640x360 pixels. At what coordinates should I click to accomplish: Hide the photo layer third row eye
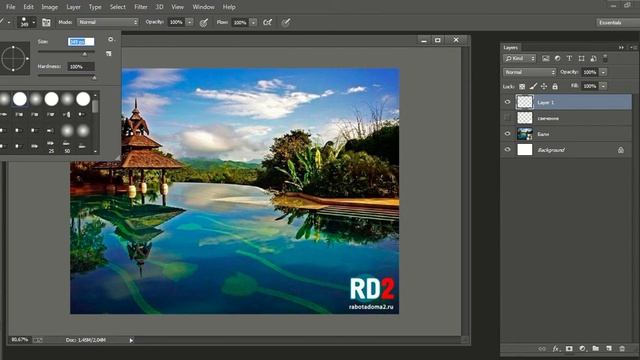tap(507, 134)
